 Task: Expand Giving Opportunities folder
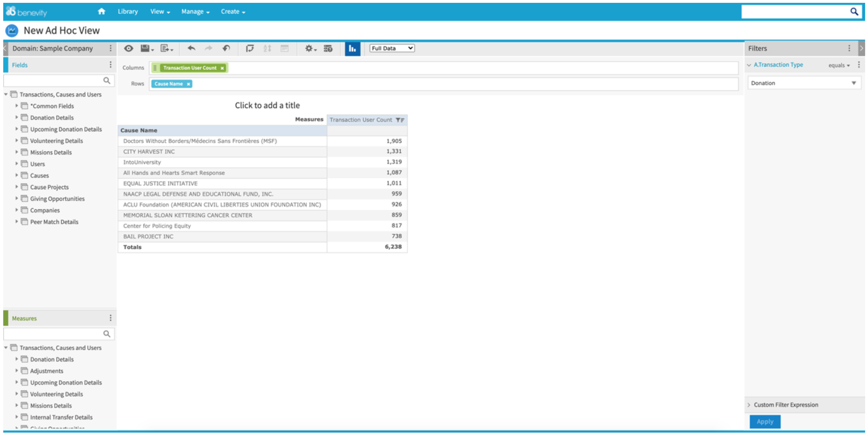tap(17, 199)
